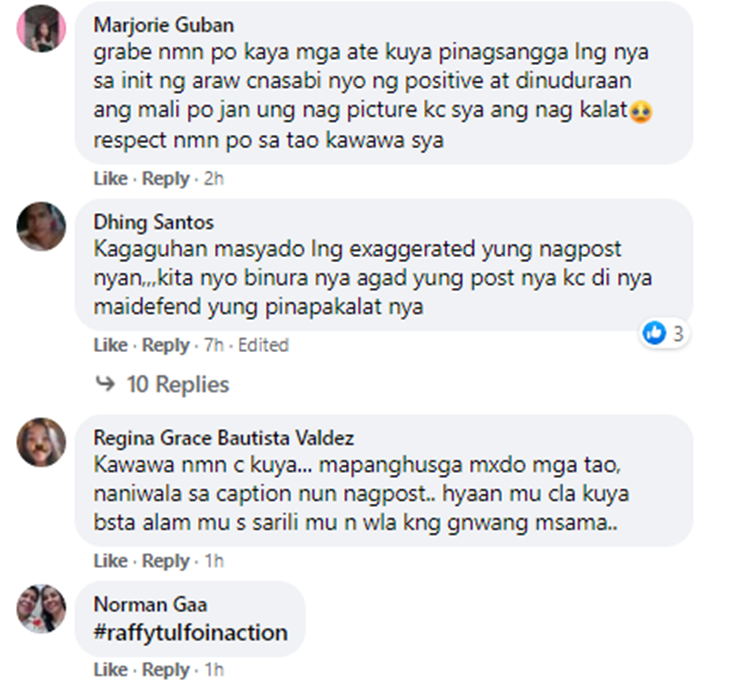
Task: Click the curved reply arrow icon
Action: click(x=105, y=384)
